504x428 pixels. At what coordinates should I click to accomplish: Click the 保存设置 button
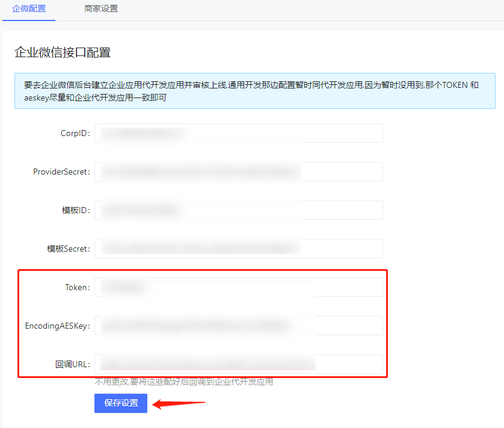pos(121,403)
